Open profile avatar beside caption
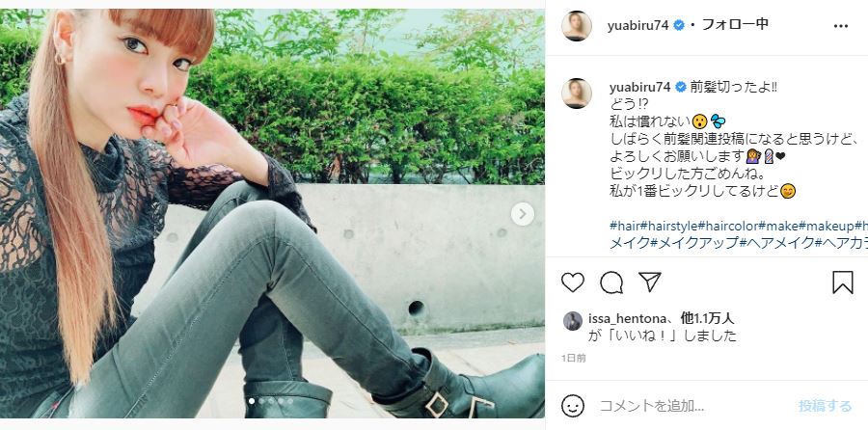The width and height of the screenshot is (868, 430). 577,94
